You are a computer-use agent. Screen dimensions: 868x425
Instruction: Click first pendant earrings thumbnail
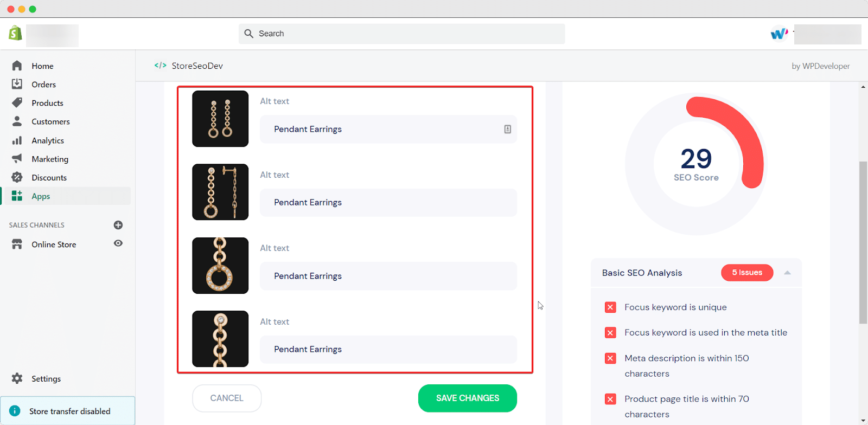220,119
